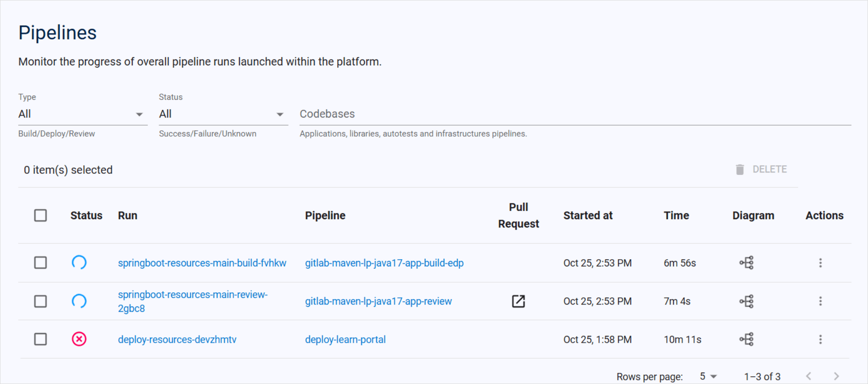Viewport: 868px width, 384px height.
Task: Sort by Time column header
Action: pyautogui.click(x=676, y=216)
